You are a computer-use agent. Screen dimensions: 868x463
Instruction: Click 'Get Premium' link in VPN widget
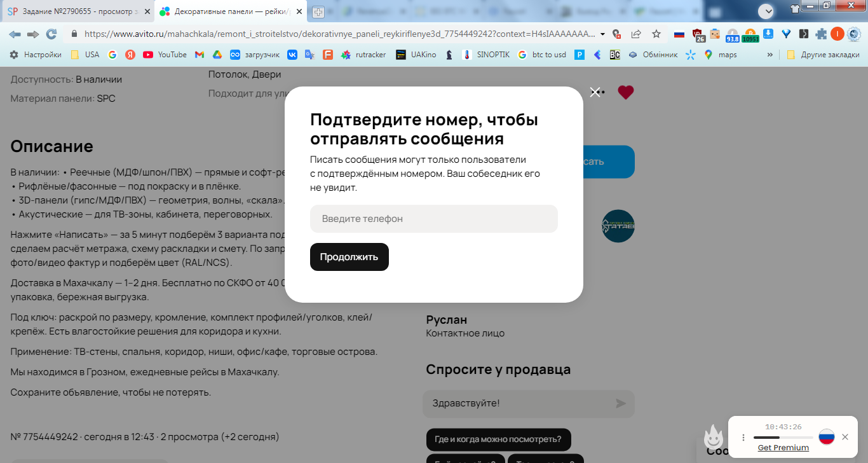pos(783,448)
